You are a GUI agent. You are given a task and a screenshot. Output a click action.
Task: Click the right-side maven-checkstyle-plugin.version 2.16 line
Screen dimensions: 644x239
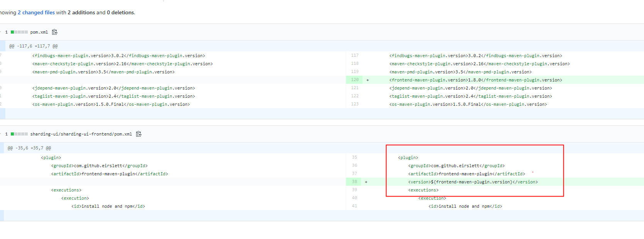479,64
